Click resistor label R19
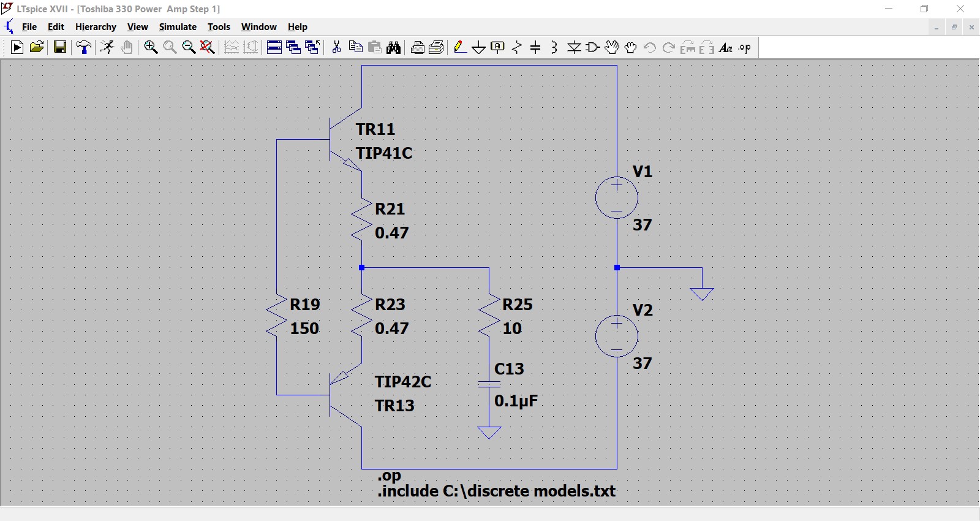The width and height of the screenshot is (980, 521). [x=305, y=305]
